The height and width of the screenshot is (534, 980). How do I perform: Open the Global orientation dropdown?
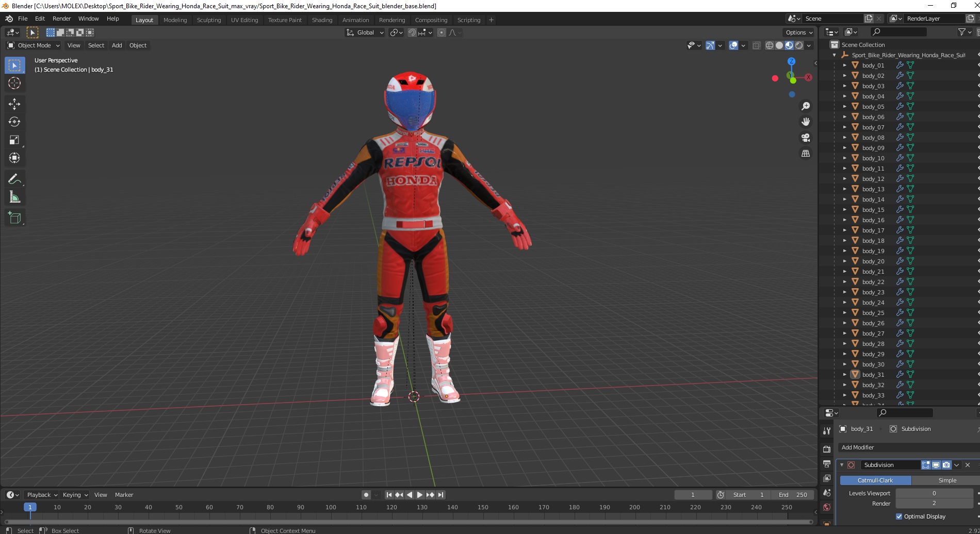click(x=365, y=32)
